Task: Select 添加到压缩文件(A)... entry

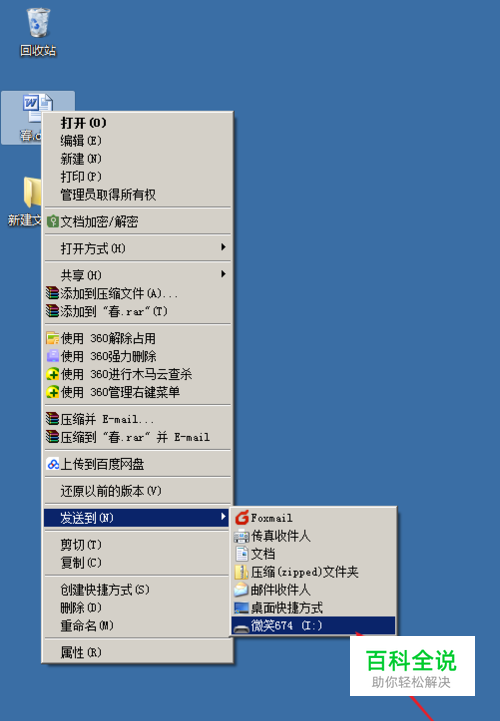Action: (x=138, y=293)
